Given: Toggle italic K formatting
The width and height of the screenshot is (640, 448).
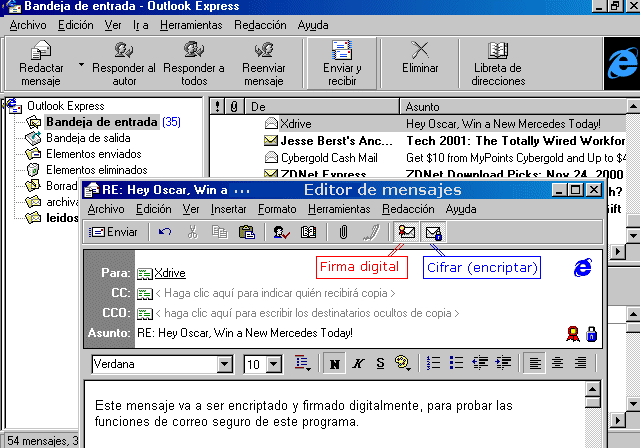Looking at the screenshot, I should tap(358, 363).
